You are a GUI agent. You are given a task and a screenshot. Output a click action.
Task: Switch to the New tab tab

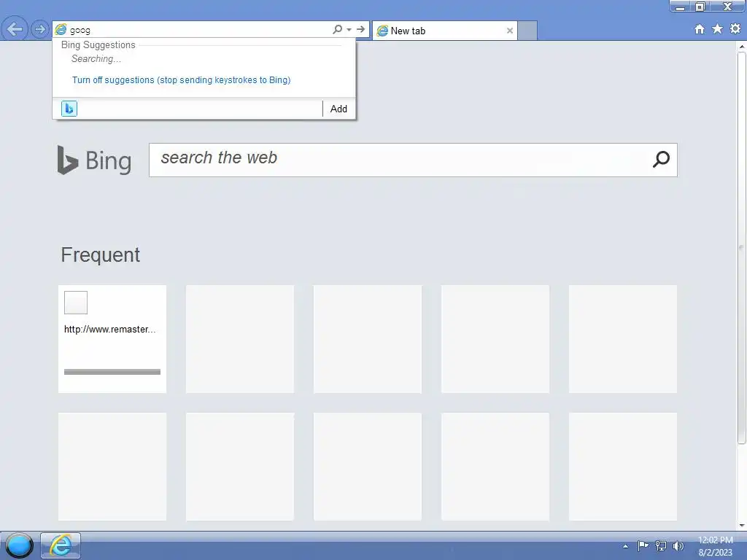444,31
